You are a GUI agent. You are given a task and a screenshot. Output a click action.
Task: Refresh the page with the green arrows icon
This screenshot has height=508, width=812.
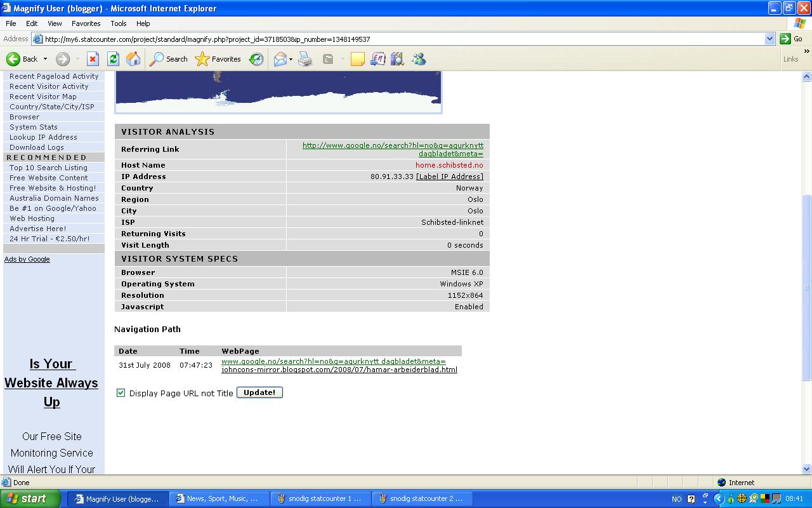(x=113, y=59)
